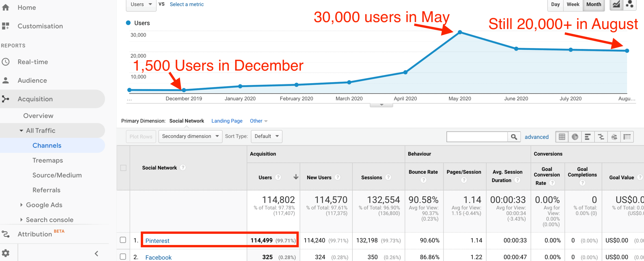Collapse the All Traffic tree section

point(21,130)
